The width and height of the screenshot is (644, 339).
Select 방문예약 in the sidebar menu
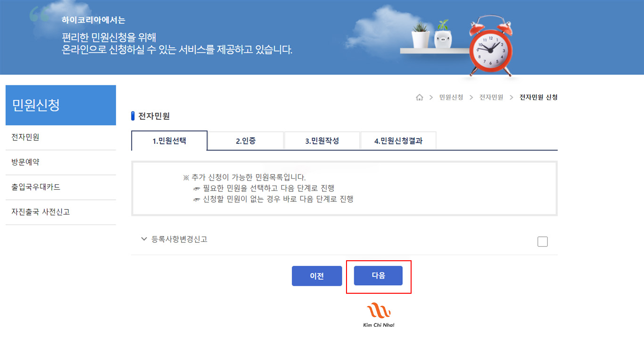(25, 162)
